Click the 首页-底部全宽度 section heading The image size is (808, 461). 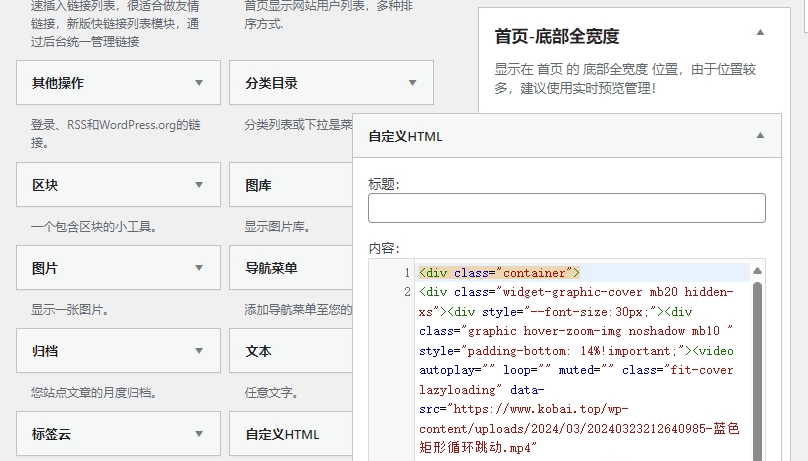click(x=557, y=36)
